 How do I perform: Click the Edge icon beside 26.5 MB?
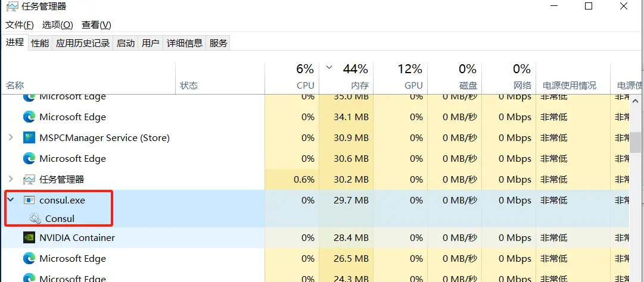(29, 259)
